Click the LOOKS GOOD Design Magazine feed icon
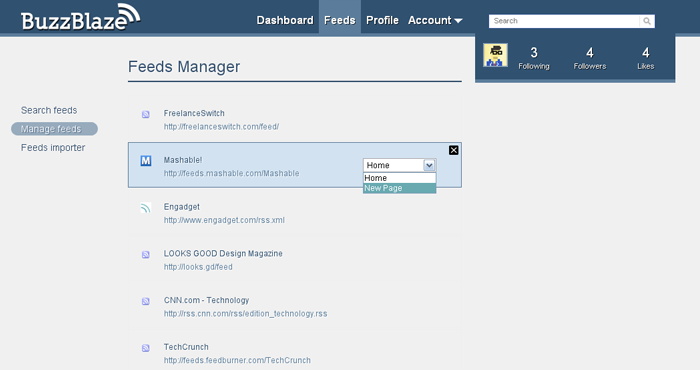This screenshot has width=700, height=370. 146,254
